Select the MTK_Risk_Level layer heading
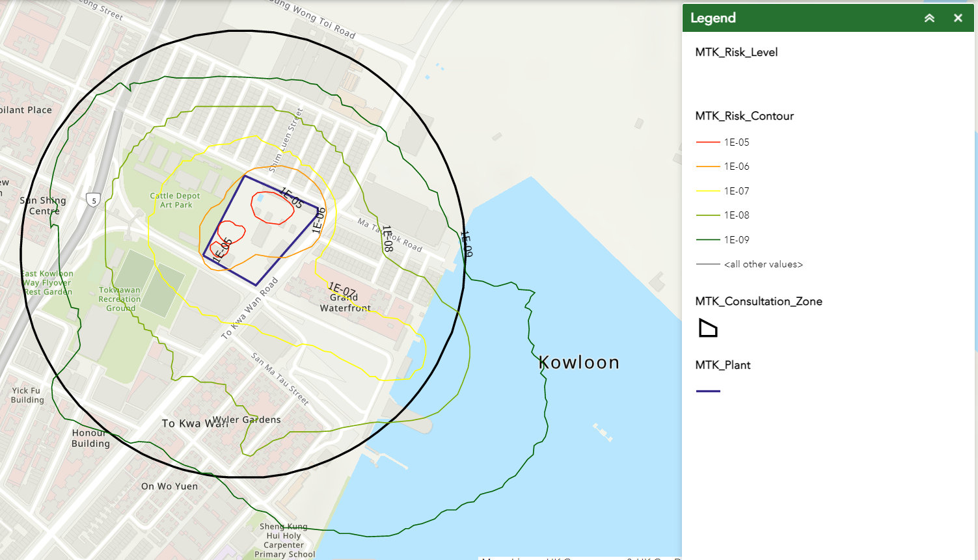978x560 pixels. (736, 52)
